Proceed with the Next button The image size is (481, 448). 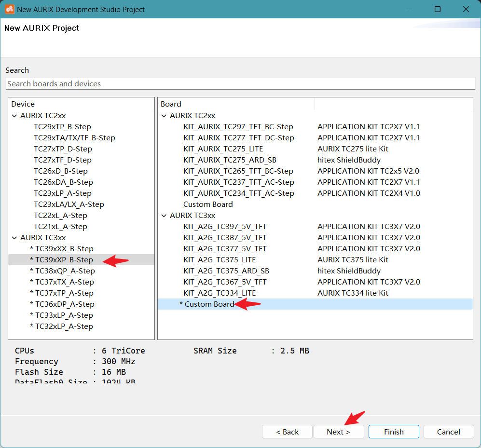[x=339, y=432]
